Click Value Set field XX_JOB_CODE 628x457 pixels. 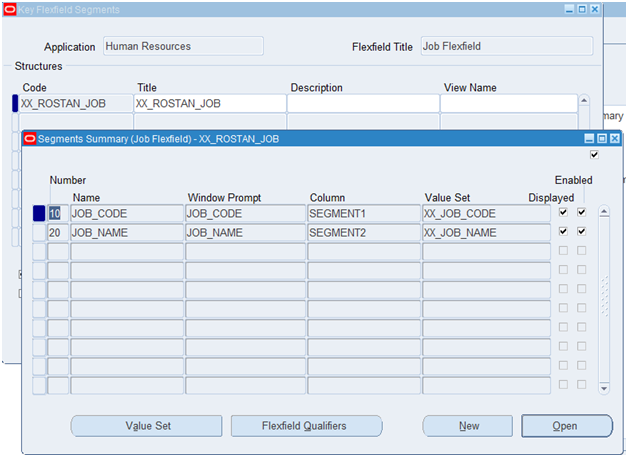[x=487, y=213]
